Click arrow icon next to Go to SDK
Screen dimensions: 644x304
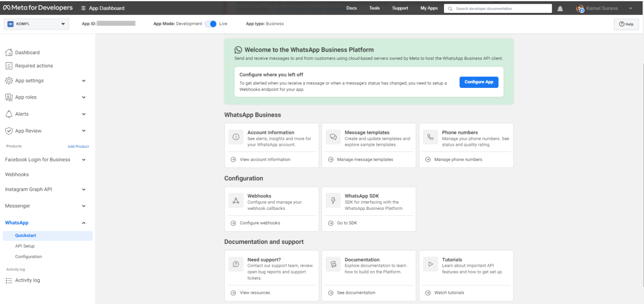[331, 223]
